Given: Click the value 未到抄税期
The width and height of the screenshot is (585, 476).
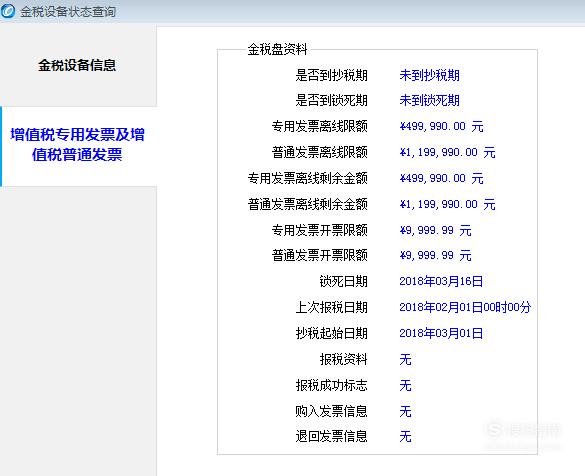Looking at the screenshot, I should tap(429, 75).
